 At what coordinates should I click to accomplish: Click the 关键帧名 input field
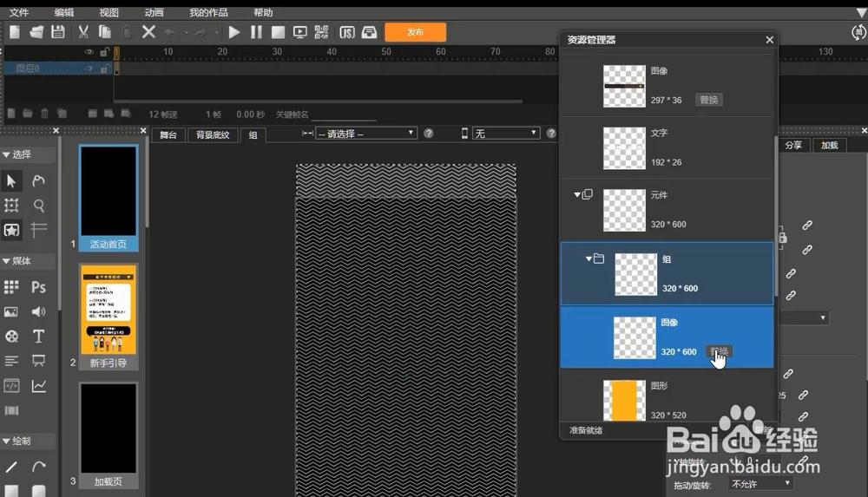tap(344, 114)
